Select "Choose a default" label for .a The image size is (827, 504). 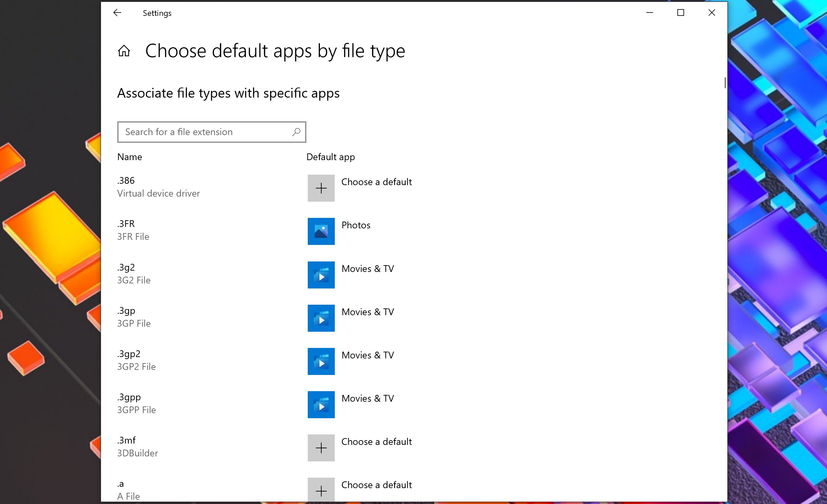coord(376,485)
